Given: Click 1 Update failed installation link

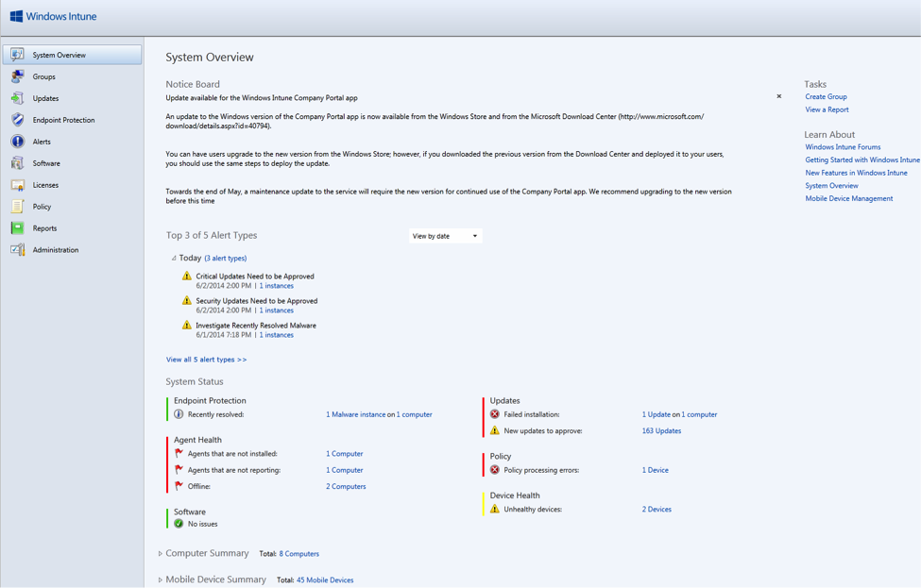Looking at the screenshot, I should [657, 414].
